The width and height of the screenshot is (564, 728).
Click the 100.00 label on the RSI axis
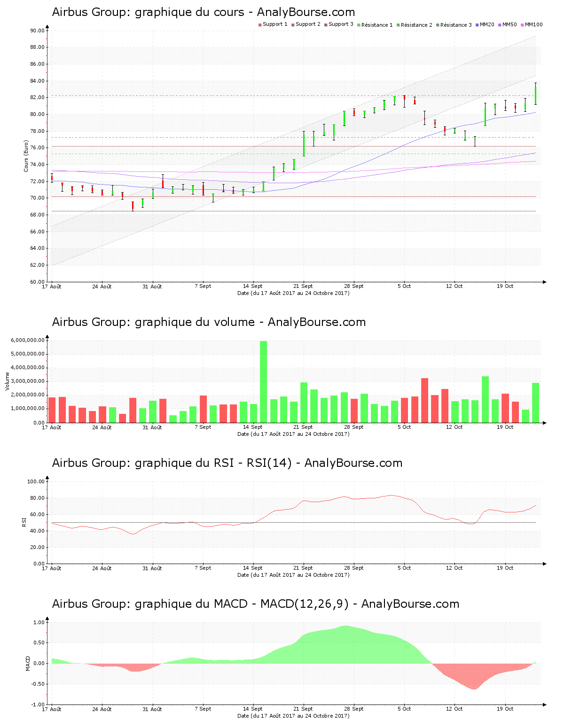pos(36,481)
